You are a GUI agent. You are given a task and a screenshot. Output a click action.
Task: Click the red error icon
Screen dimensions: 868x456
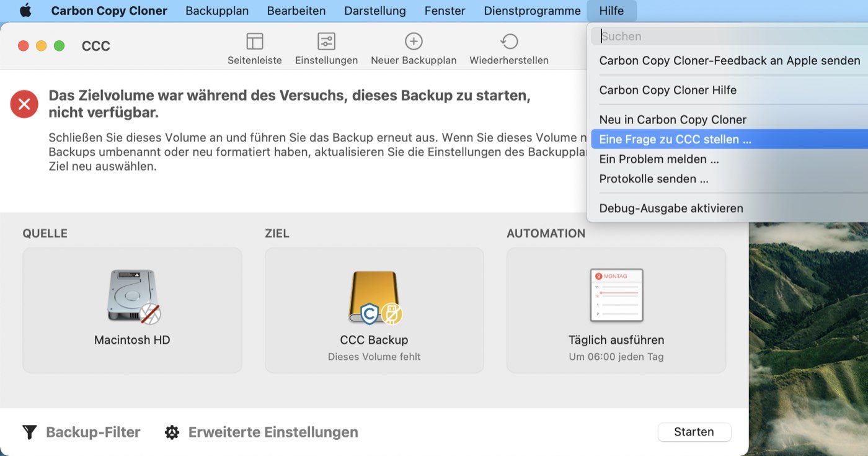point(24,104)
